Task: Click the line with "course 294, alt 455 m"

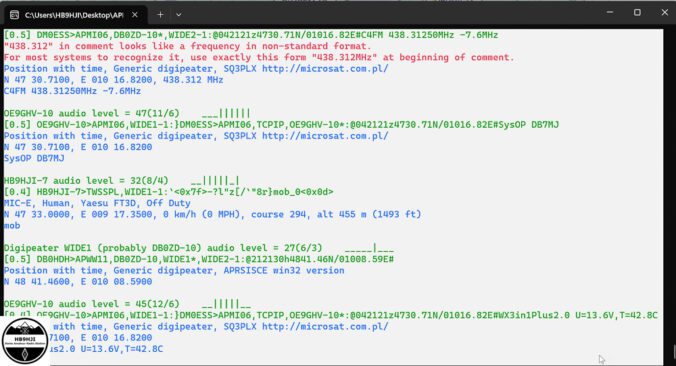Action: [x=213, y=214]
